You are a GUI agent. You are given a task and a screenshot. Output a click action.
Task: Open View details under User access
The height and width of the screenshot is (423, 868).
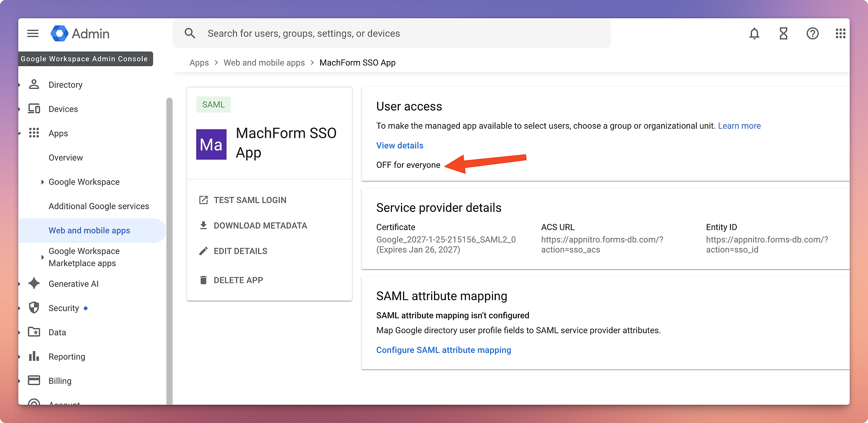point(399,145)
